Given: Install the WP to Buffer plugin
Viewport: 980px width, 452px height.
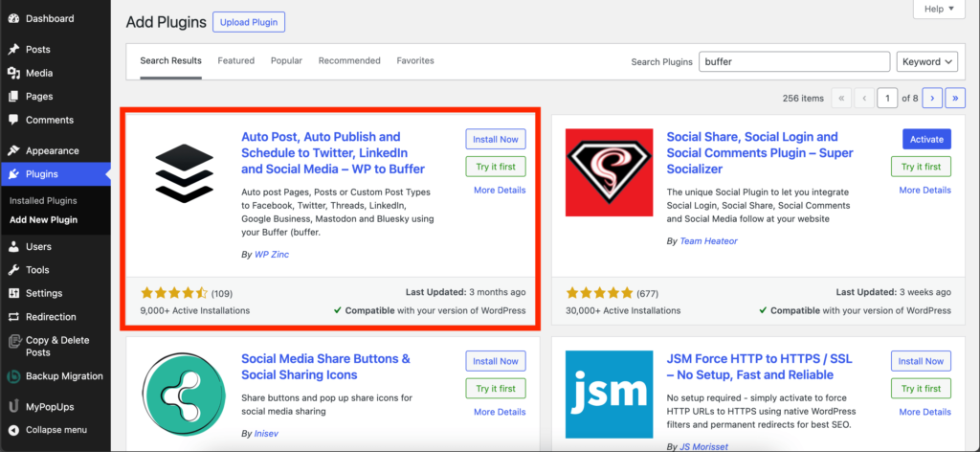Looking at the screenshot, I should (496, 140).
